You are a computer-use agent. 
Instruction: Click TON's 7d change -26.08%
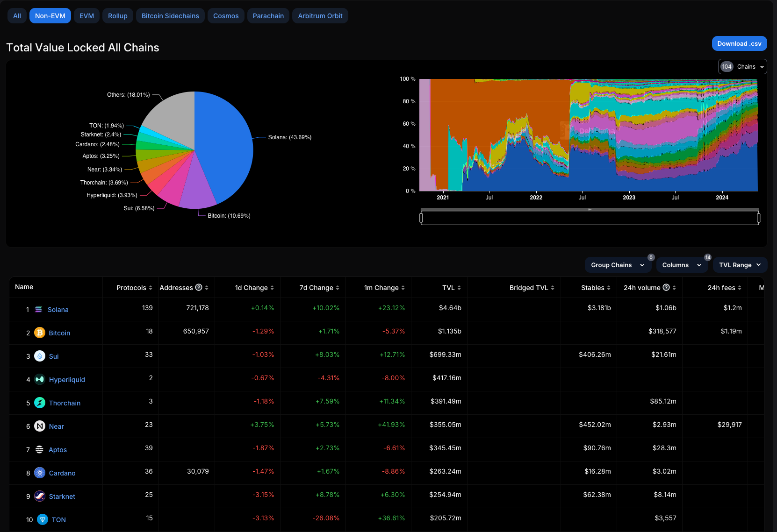click(x=326, y=518)
